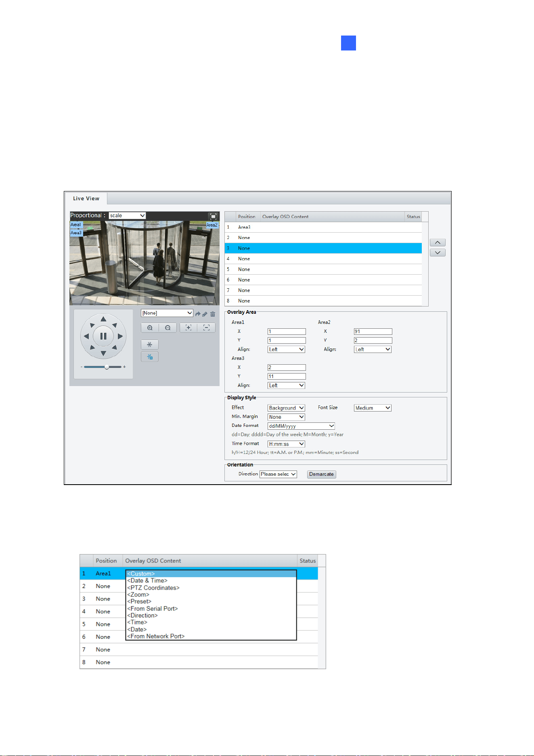The width and height of the screenshot is (534, 756).
Task: Select row 1 Area3 in upper table
Action: pos(323,227)
